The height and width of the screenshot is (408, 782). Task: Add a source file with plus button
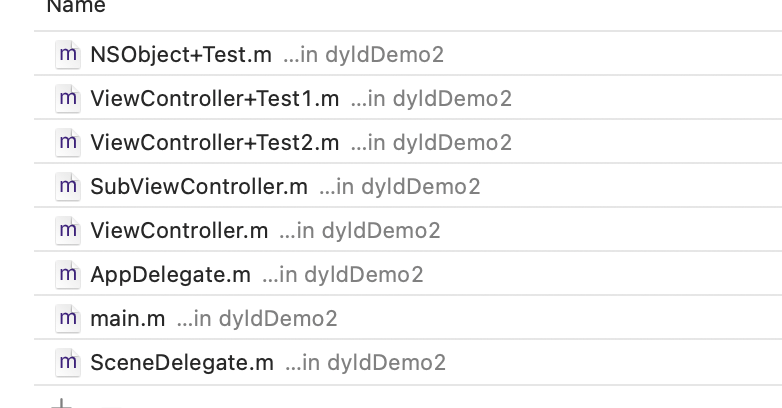tap(62, 404)
